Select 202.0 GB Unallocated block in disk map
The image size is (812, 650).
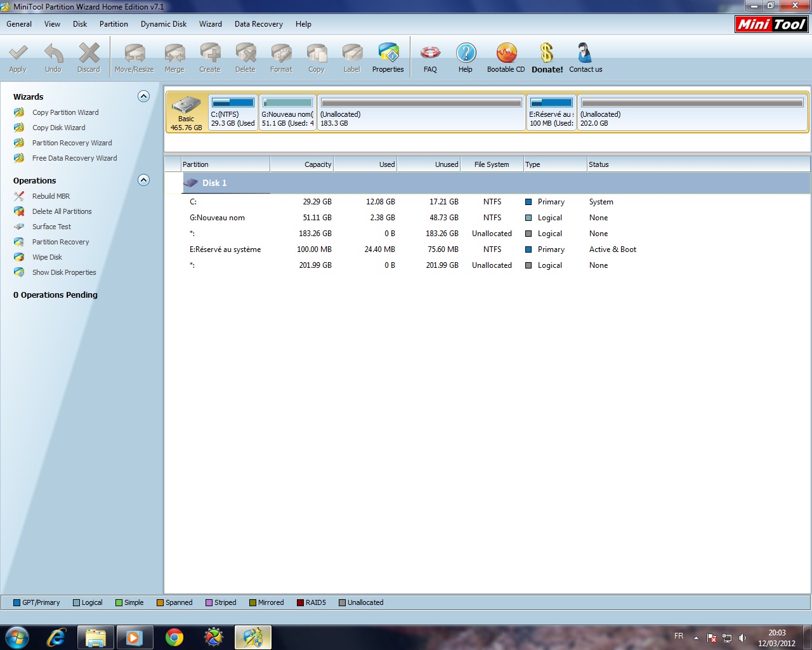[692, 112]
